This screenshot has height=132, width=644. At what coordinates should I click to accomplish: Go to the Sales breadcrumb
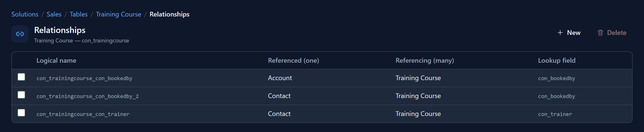click(x=54, y=14)
